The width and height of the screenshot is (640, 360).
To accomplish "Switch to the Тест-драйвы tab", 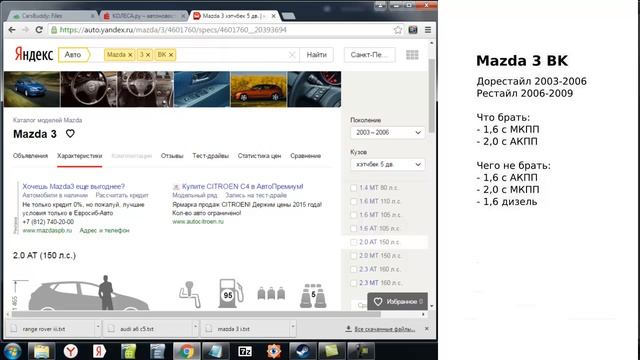I will (x=211, y=156).
